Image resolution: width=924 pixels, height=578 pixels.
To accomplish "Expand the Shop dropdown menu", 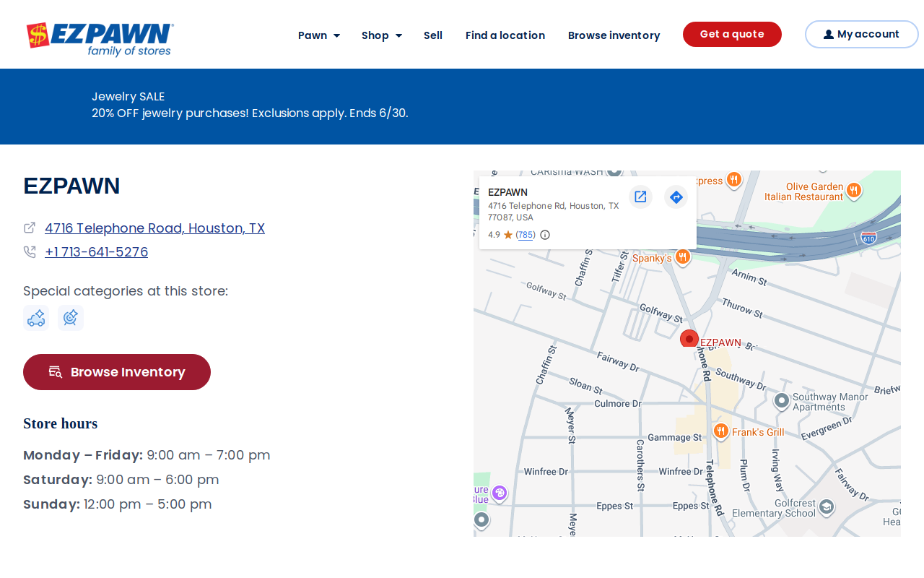I will (382, 35).
